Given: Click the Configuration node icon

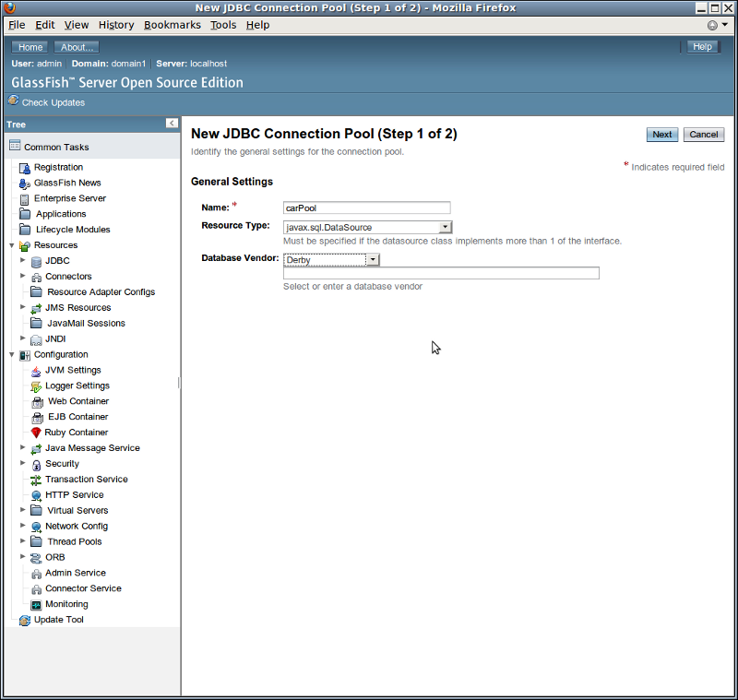Looking at the screenshot, I should (x=25, y=355).
